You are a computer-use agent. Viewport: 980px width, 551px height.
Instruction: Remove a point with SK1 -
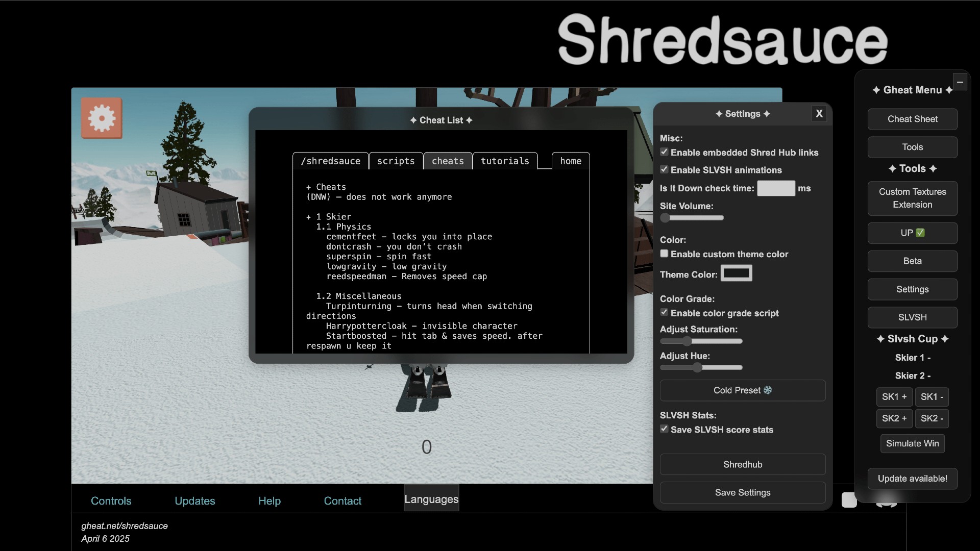(932, 396)
